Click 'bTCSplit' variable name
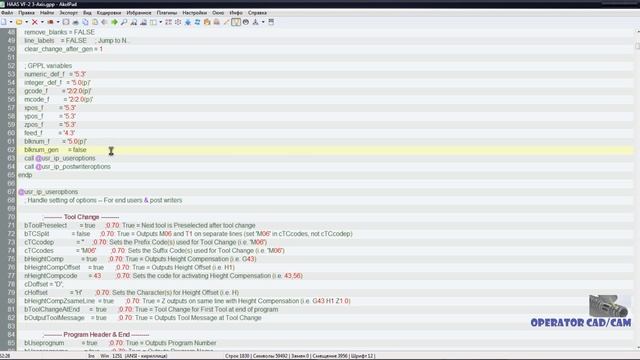The height and width of the screenshot is (360, 640). point(37,234)
